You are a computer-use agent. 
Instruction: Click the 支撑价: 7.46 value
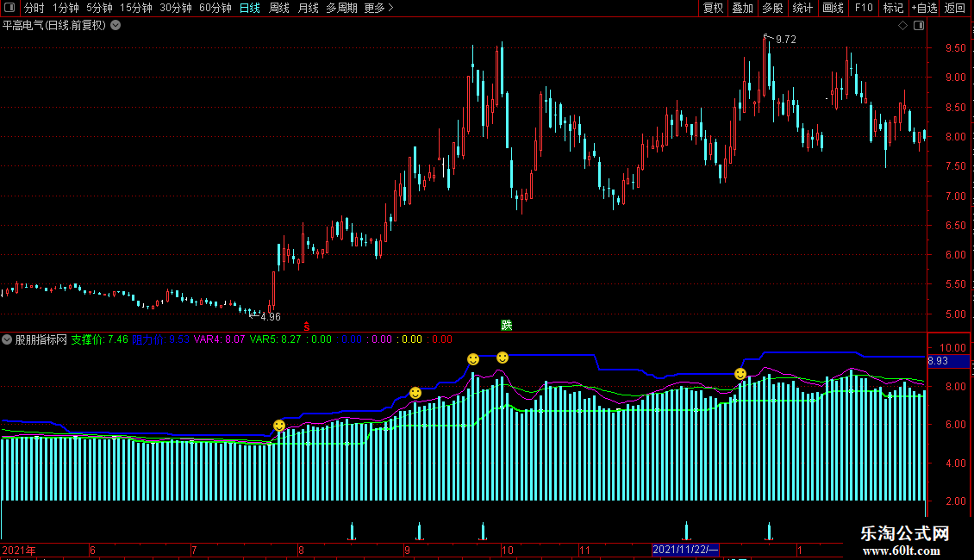(99, 339)
